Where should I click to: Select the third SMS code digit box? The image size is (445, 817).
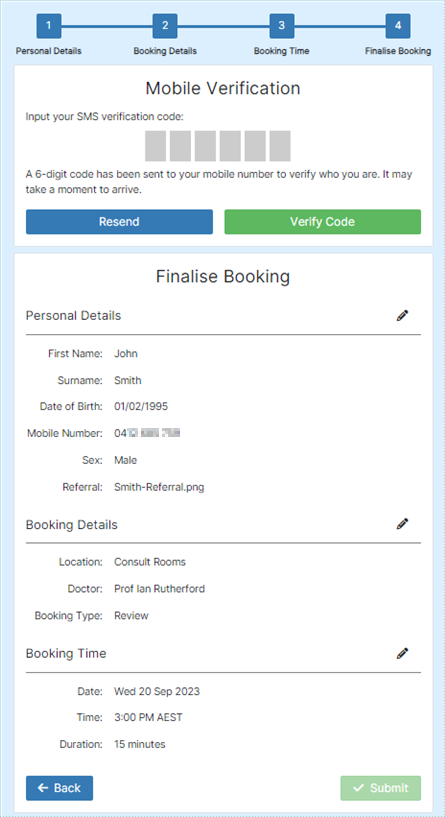pos(205,146)
